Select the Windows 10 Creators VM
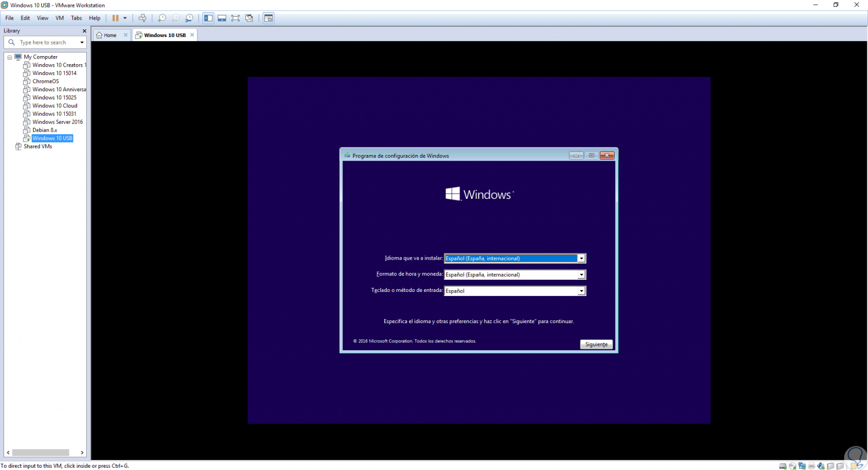The width and height of the screenshot is (868, 470). pyautogui.click(x=58, y=65)
